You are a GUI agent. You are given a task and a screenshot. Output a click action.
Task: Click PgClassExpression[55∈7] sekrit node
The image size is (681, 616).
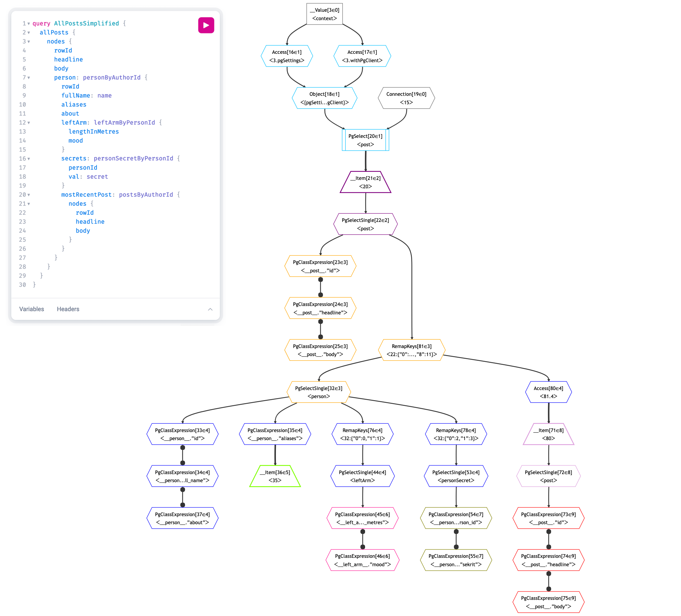[x=456, y=560]
